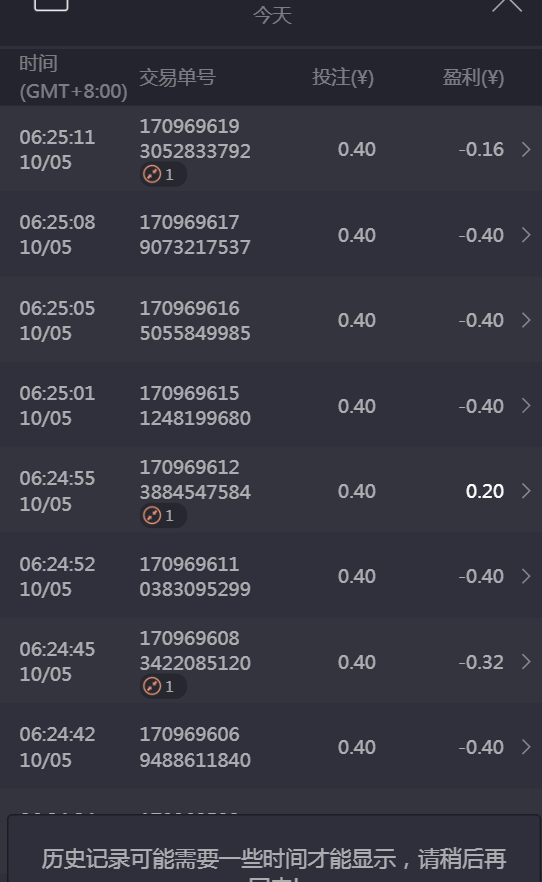Open chevron arrow on 06:24:42 row
542x882 pixels.
point(526,747)
